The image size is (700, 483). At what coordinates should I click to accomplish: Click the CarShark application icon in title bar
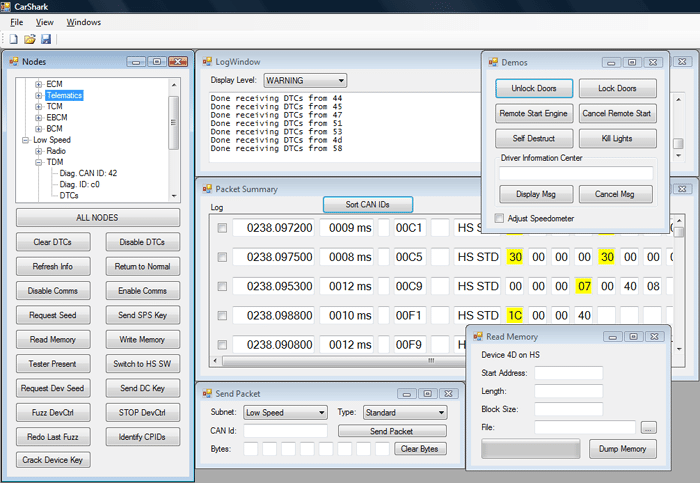[5, 6]
